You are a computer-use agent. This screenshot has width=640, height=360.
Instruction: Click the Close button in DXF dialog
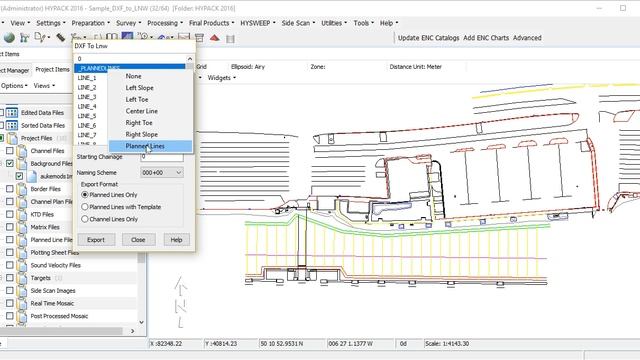click(x=138, y=240)
